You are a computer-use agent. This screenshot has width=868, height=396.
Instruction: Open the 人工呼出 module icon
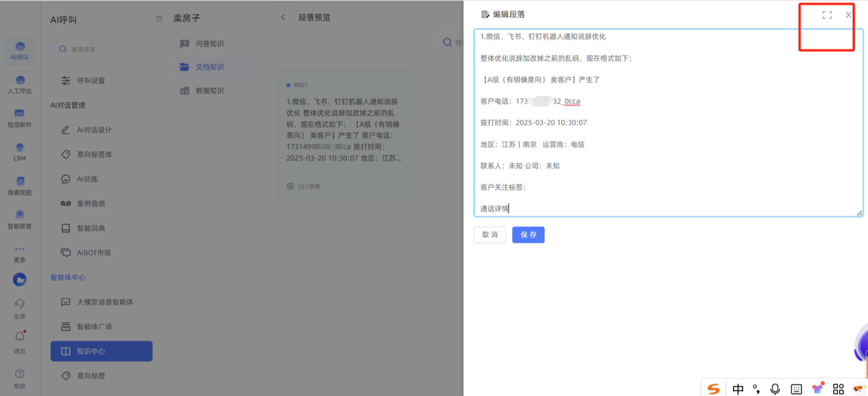pyautogui.click(x=20, y=84)
